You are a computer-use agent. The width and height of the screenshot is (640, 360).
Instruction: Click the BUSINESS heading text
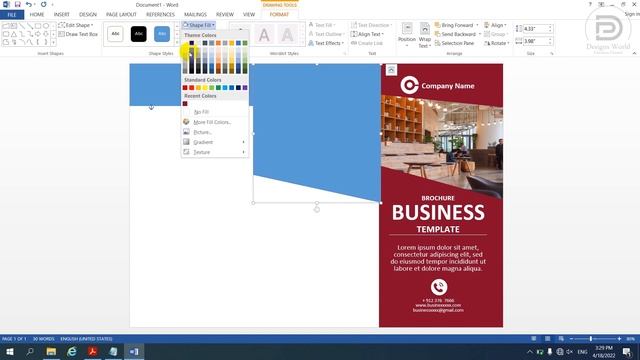[438, 213]
